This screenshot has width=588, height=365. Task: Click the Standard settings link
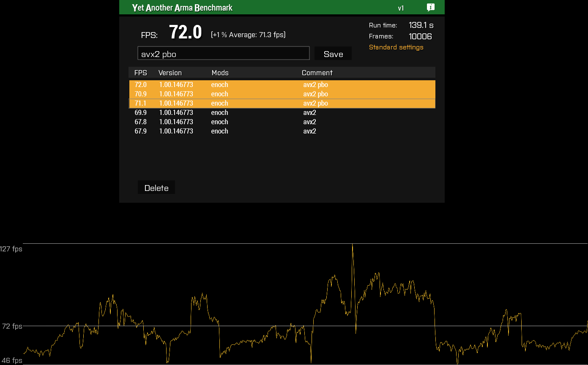coord(396,47)
